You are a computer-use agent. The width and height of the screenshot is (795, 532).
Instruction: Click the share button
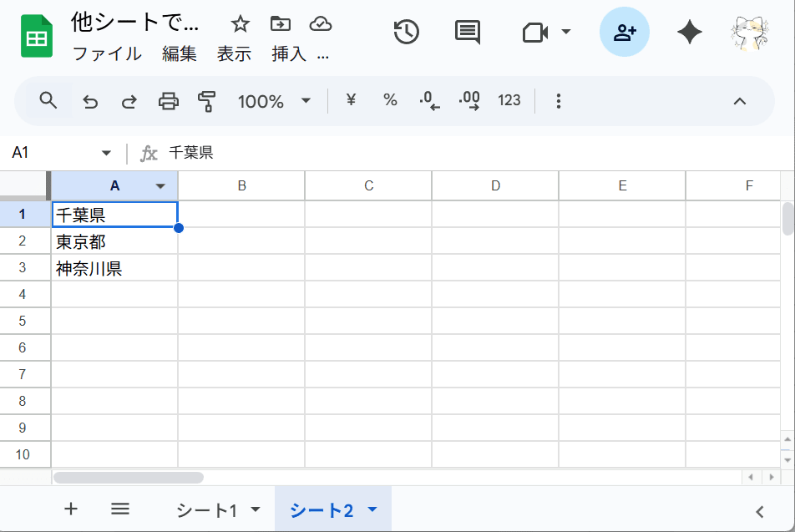(624, 32)
